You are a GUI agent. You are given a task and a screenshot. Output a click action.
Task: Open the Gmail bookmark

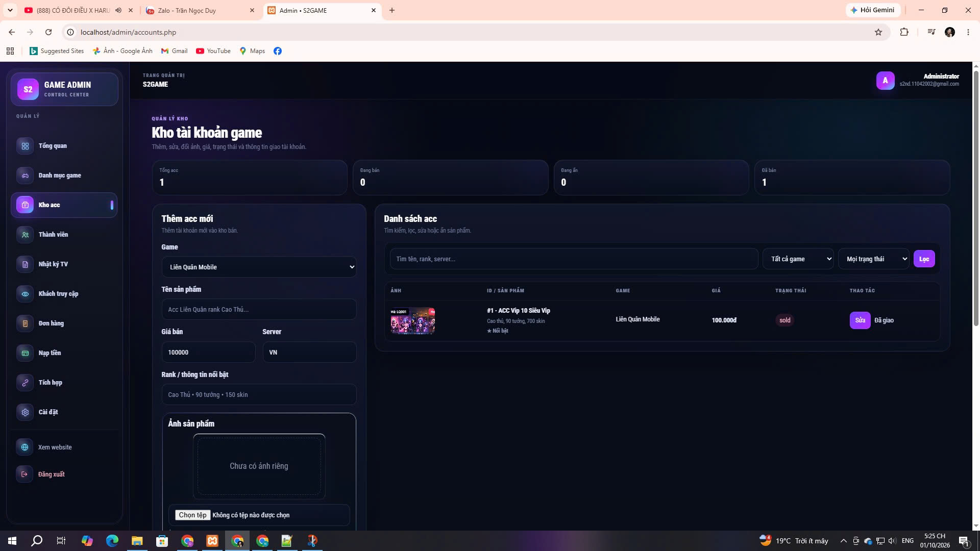175,51
